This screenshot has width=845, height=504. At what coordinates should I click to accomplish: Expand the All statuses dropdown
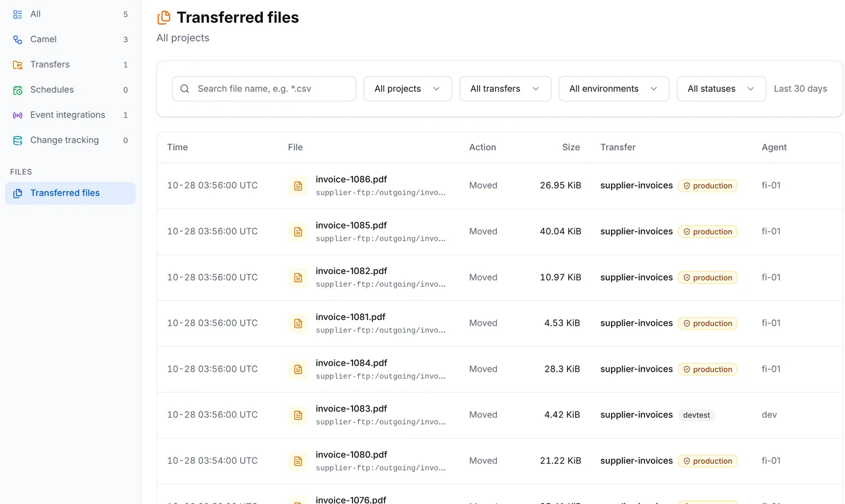[x=721, y=89]
